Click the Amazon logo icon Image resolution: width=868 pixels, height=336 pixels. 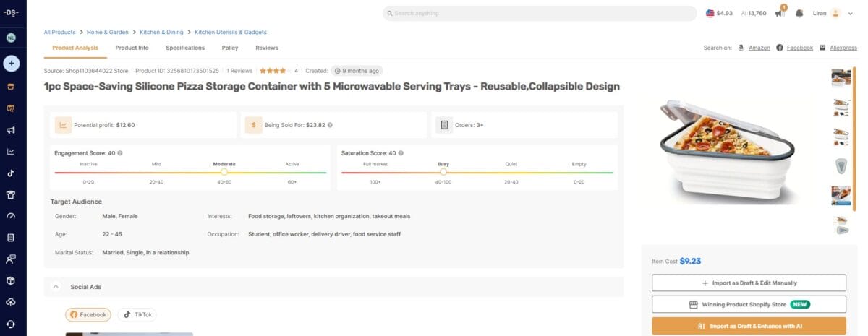click(x=741, y=48)
